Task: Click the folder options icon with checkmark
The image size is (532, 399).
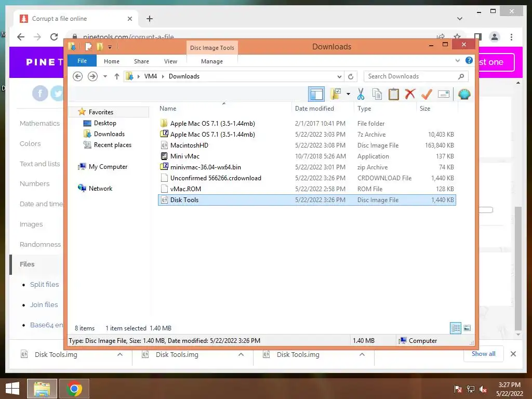Action: (335, 94)
